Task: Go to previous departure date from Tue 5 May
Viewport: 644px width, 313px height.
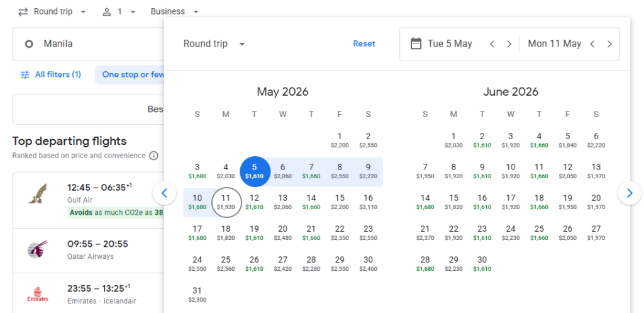Action: tap(492, 44)
